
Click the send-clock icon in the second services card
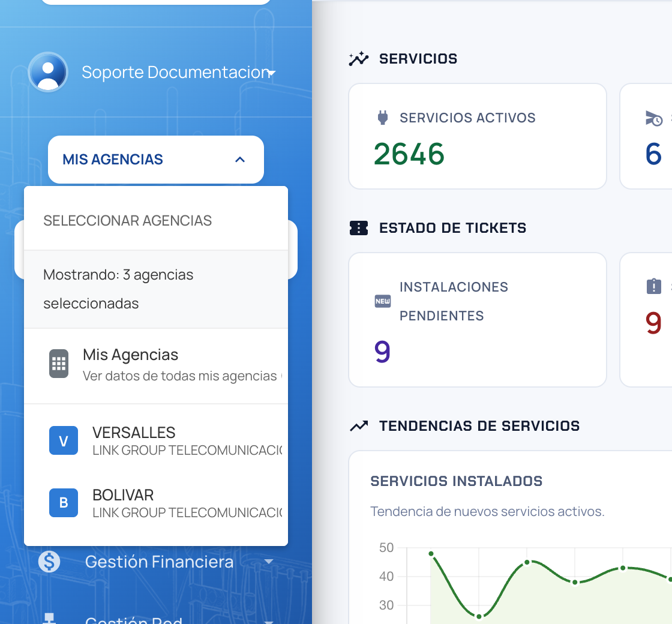654,118
